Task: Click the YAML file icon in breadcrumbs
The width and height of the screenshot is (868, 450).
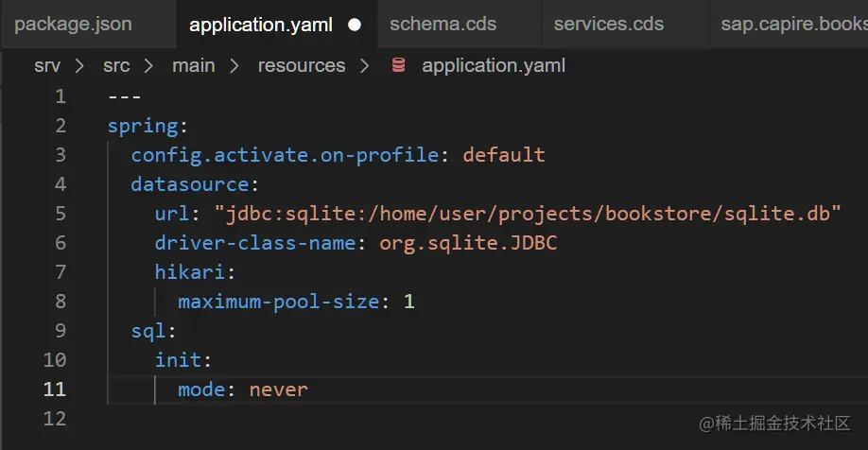Action: (x=399, y=65)
